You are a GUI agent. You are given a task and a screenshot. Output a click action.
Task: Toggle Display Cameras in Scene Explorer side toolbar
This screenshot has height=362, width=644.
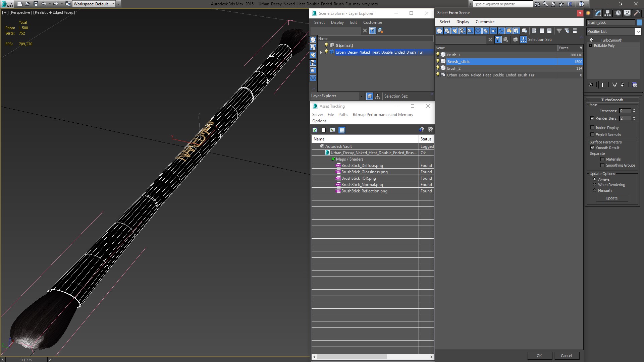coord(313,63)
